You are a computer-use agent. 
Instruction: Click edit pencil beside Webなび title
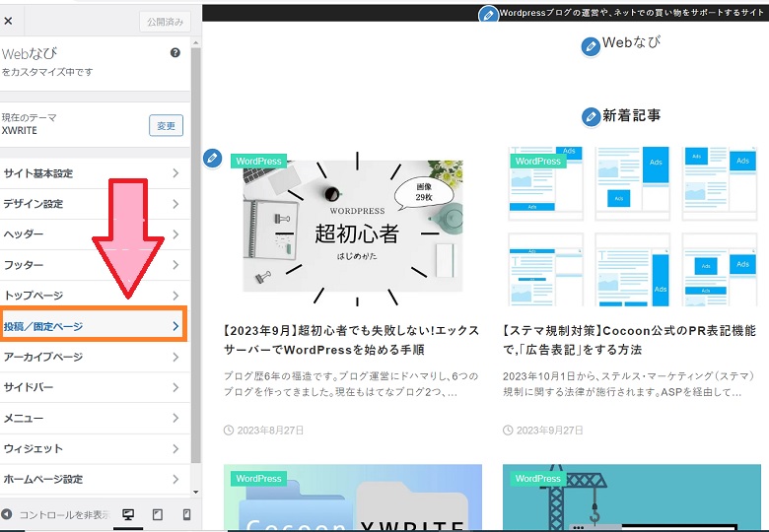click(x=591, y=46)
